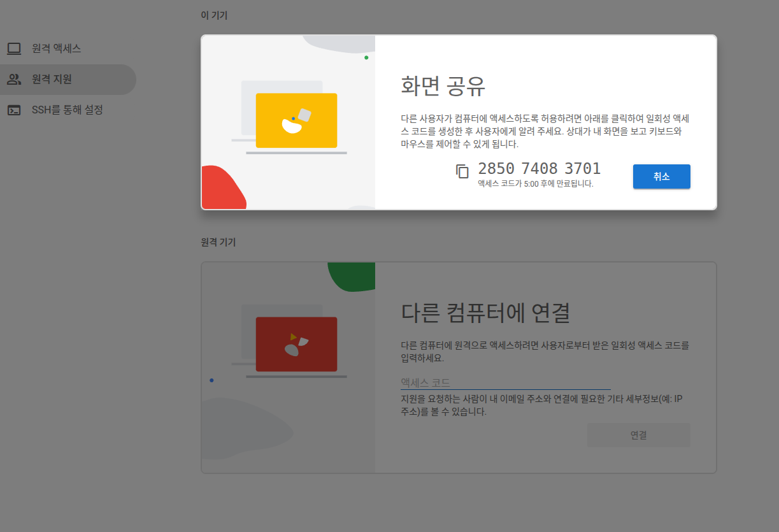This screenshot has height=532, width=779.
Task: Click the yellow laptop illustration
Action: (x=296, y=120)
